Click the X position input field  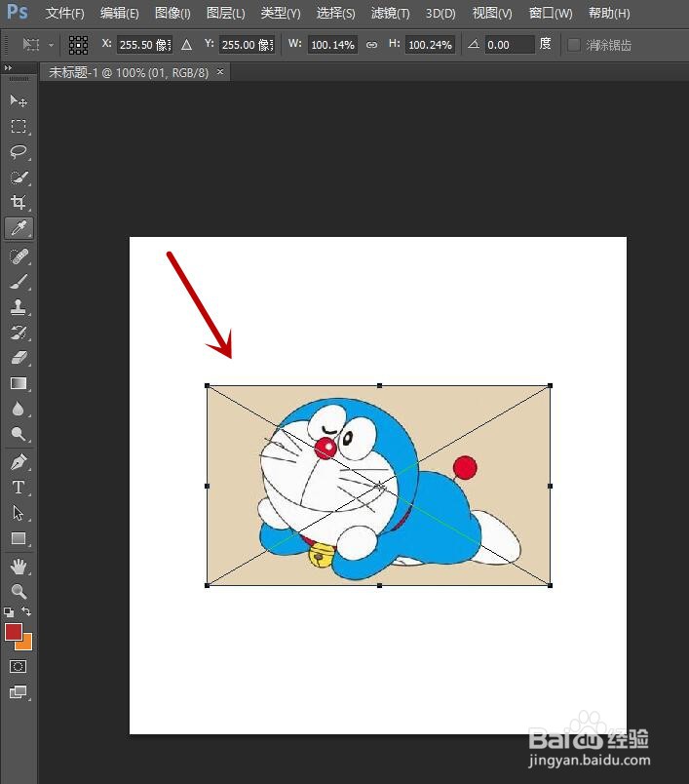(x=145, y=45)
